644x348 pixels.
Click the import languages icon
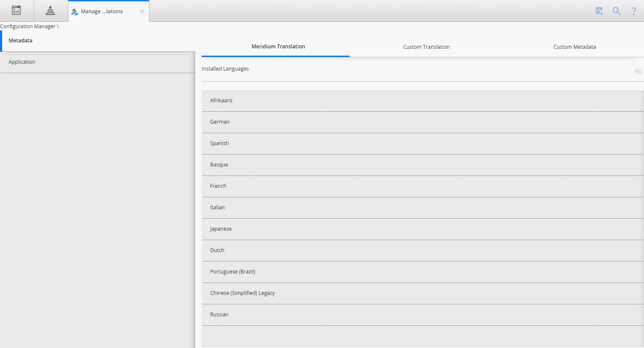click(638, 71)
